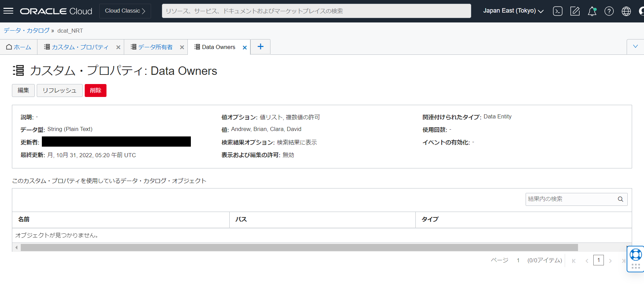
Task: Switch to the ホーム tab
Action: [x=19, y=47]
